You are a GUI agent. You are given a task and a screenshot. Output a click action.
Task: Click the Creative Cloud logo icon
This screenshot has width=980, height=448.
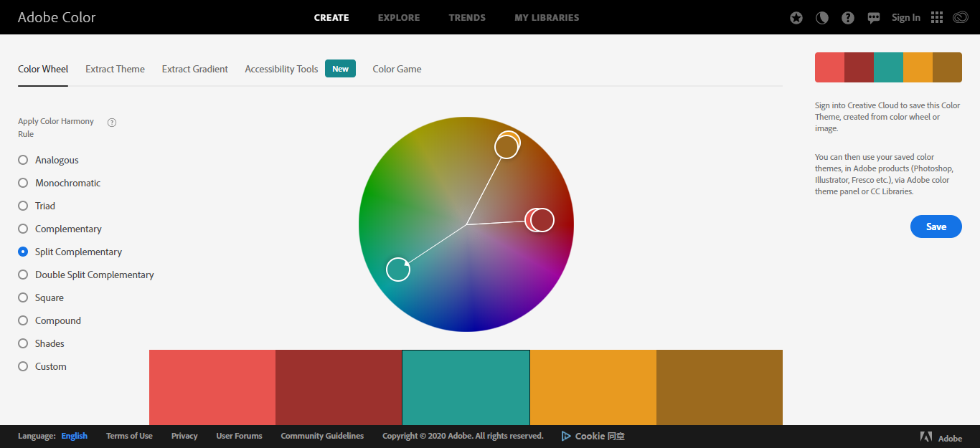(x=961, y=17)
